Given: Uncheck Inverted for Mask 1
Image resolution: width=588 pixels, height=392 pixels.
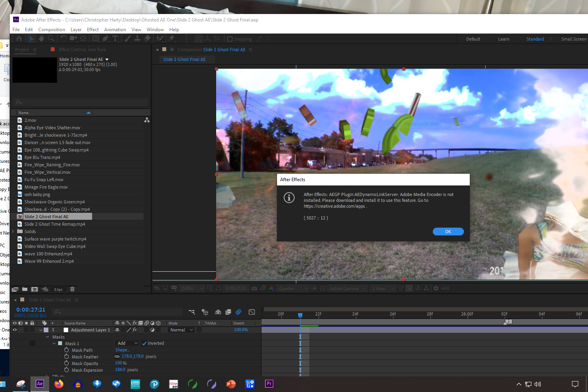Looking at the screenshot, I should pyautogui.click(x=145, y=343).
